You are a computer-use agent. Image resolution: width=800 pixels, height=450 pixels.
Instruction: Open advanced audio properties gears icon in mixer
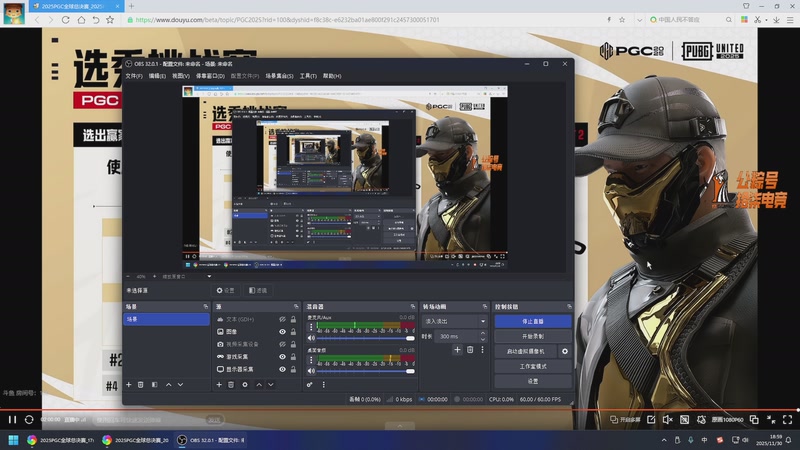310,385
